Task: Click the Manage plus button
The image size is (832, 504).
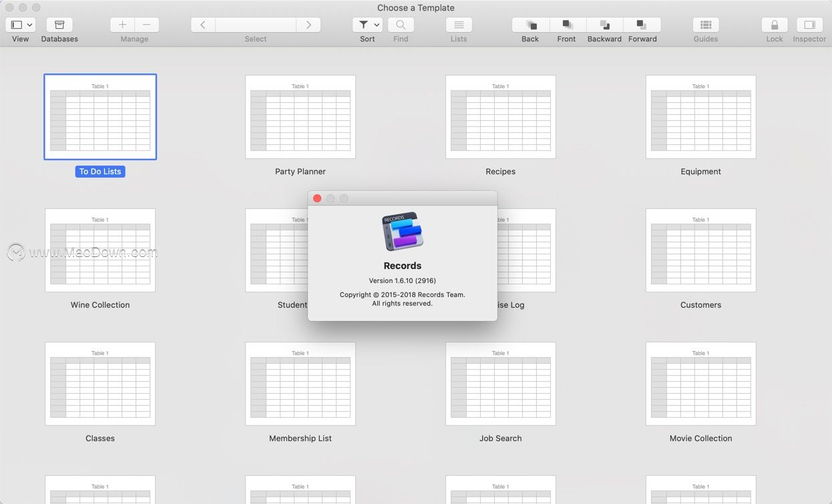Action: point(122,25)
